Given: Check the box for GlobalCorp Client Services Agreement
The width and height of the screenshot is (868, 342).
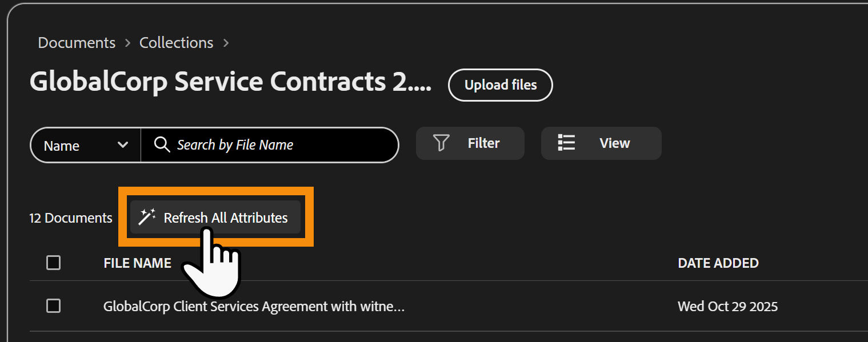Looking at the screenshot, I should [x=53, y=306].
